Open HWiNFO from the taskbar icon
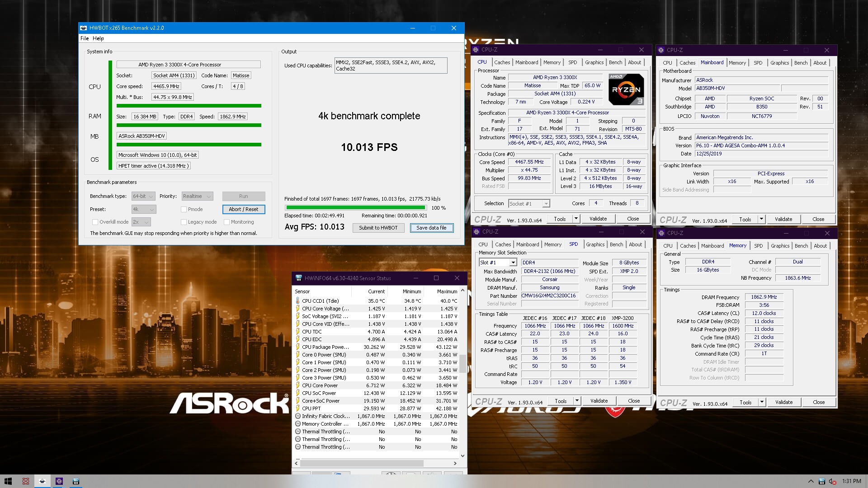Image resolution: width=868 pixels, height=488 pixels. tap(76, 481)
